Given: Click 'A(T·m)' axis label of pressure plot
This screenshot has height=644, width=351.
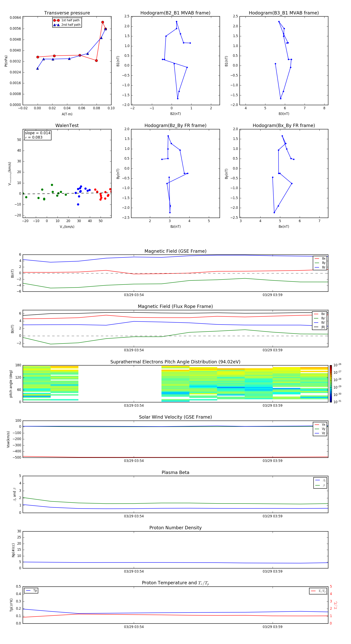Looking at the screenshot, I should (67, 114).
